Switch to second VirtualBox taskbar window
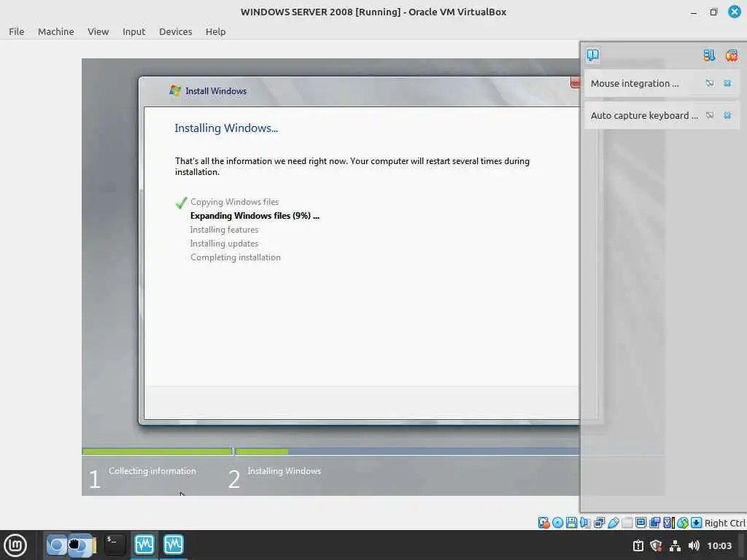 173,545
